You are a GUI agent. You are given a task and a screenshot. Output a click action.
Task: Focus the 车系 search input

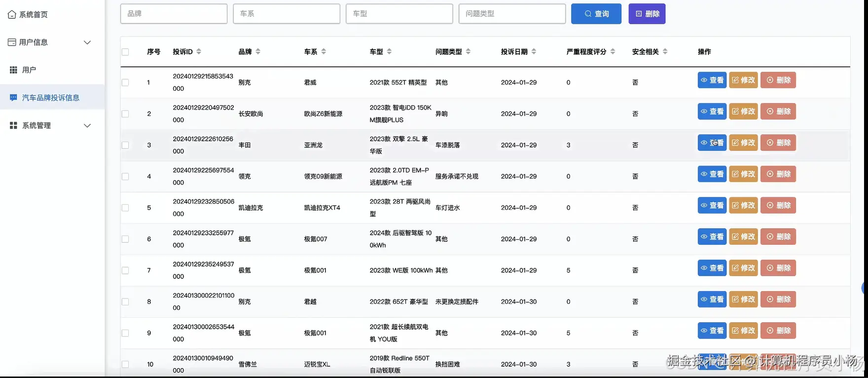point(287,14)
